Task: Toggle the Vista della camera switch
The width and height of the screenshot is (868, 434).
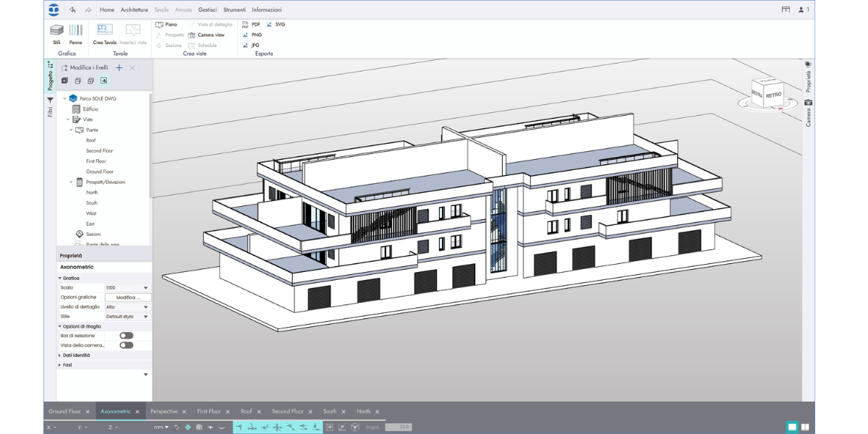Action: [x=127, y=345]
